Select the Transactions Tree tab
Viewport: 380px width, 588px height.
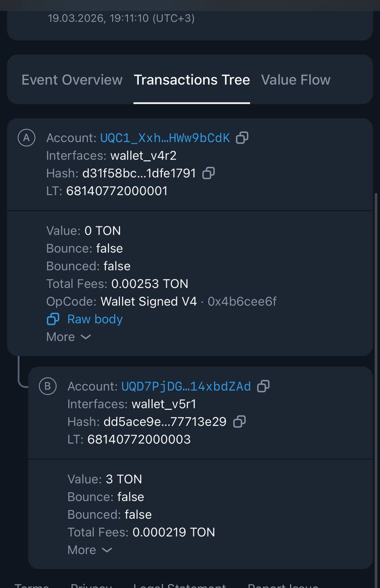pyautogui.click(x=192, y=80)
